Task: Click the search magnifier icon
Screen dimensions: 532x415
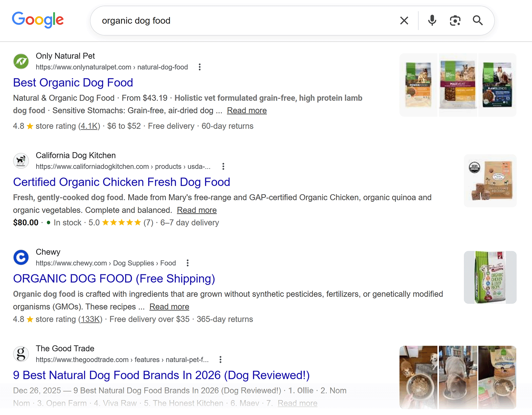Action: [x=478, y=20]
